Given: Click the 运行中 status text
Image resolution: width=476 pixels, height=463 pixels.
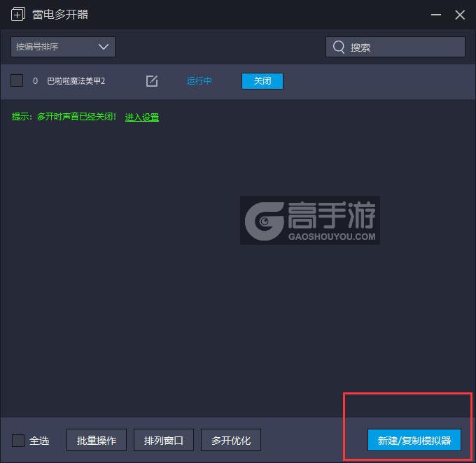Looking at the screenshot, I should coord(199,81).
